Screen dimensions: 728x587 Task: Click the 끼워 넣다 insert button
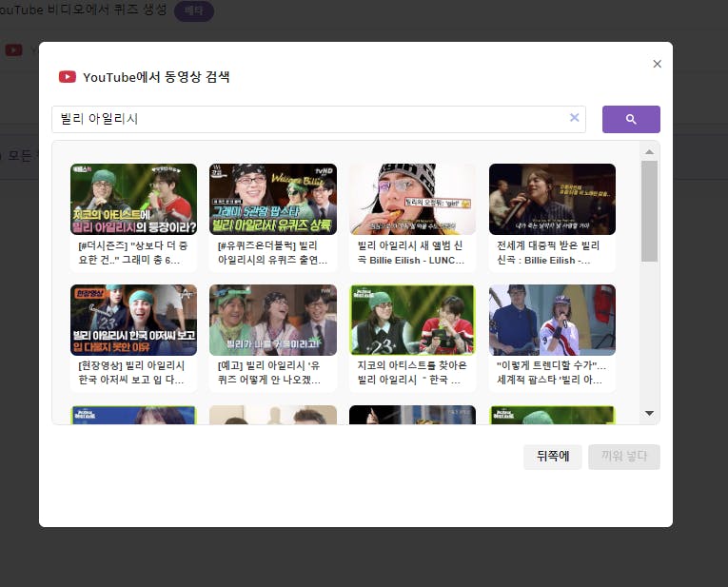623,457
